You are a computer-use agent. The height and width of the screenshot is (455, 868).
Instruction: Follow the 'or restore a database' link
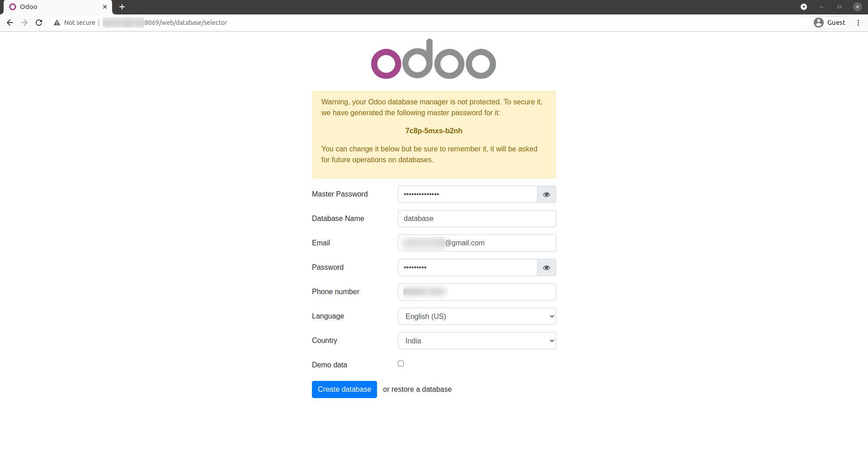(x=417, y=389)
